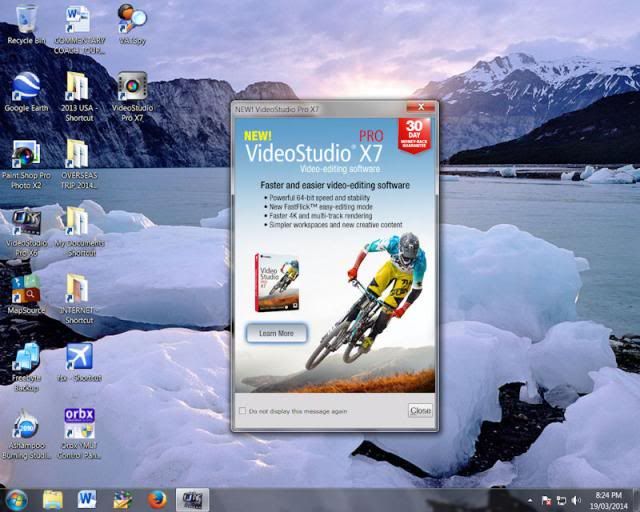The image size is (640, 512).
Task: Open Microsoft Word from the taskbar
Action: click(87, 500)
